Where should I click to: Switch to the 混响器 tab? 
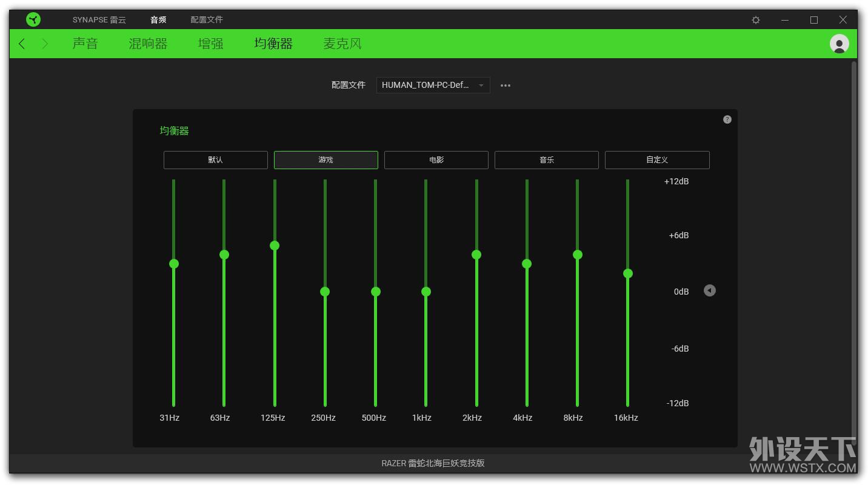(148, 44)
